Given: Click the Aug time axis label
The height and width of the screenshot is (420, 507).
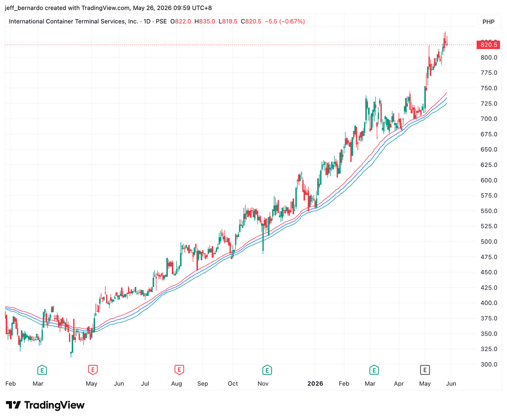Looking at the screenshot, I should pos(177,384).
